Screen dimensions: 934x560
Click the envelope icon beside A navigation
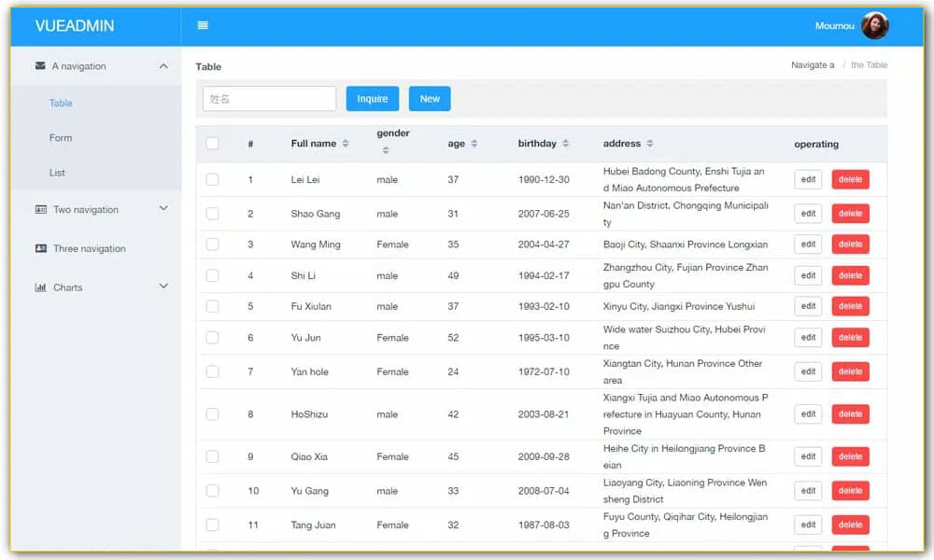point(40,66)
